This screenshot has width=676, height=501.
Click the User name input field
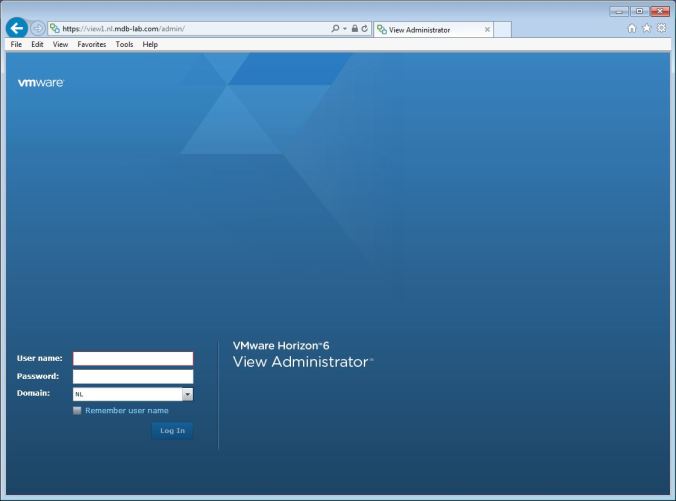tap(133, 358)
